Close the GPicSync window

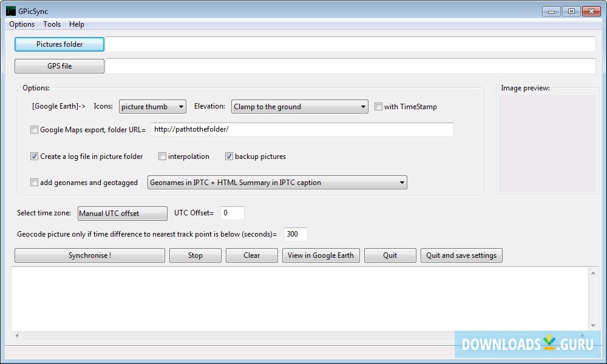[x=591, y=11]
